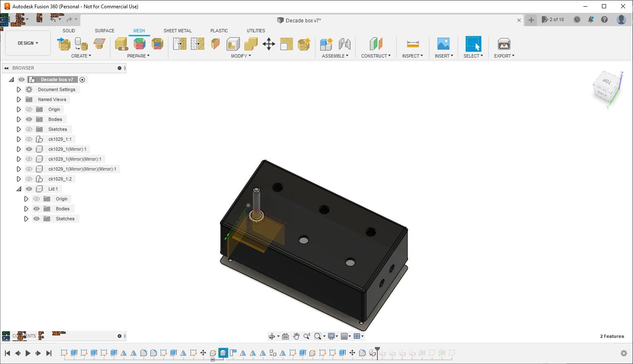
Task: Show component ck1029_1:2
Action: click(29, 179)
